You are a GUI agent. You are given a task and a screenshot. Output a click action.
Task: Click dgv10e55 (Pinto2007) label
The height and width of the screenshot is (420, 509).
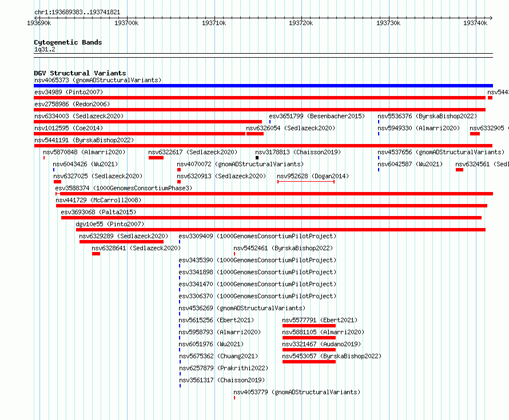(110, 224)
